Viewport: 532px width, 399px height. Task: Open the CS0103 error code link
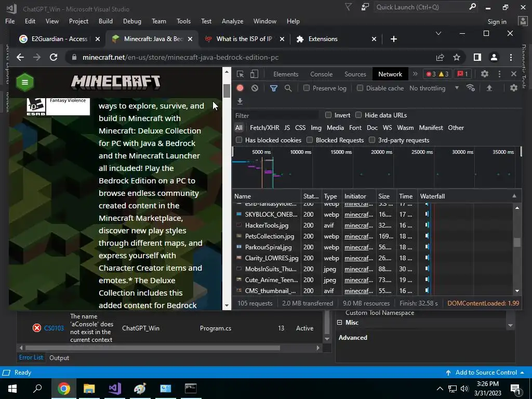pyautogui.click(x=54, y=328)
